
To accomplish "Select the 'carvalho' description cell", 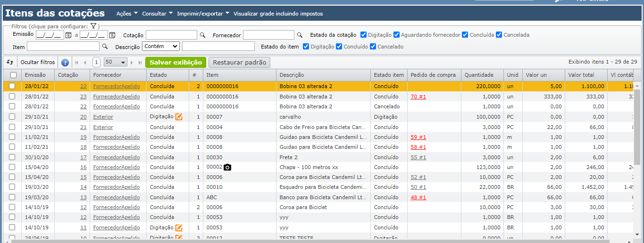I will click(323, 117).
